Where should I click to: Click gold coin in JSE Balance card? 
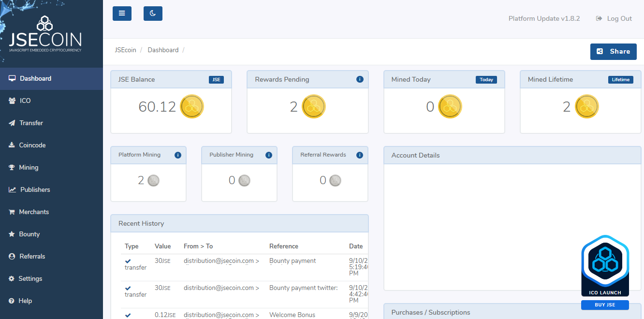[192, 106]
